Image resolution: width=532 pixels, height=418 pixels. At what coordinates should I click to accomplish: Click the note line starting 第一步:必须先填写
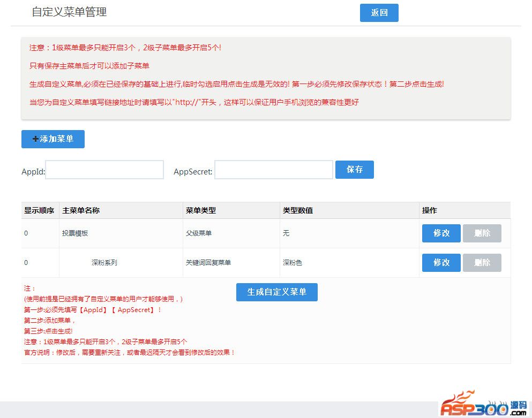[92, 310]
